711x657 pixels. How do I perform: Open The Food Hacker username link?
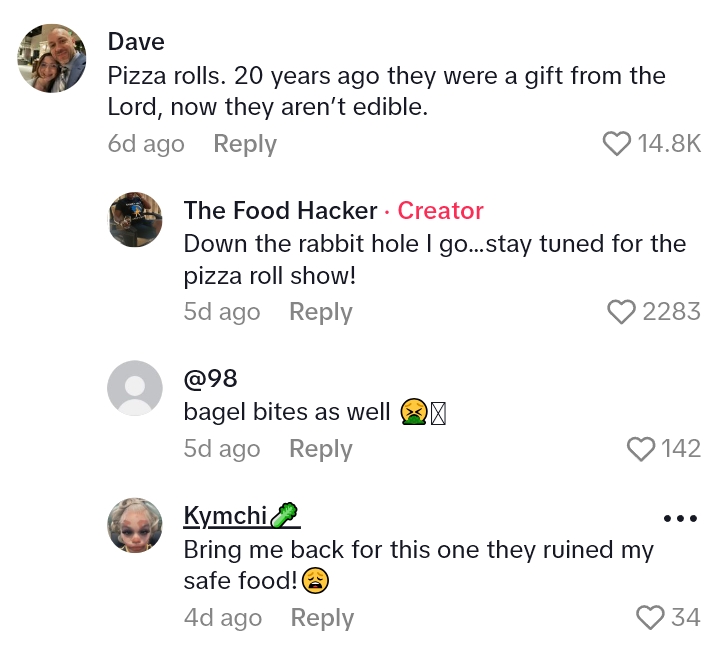[280, 210]
